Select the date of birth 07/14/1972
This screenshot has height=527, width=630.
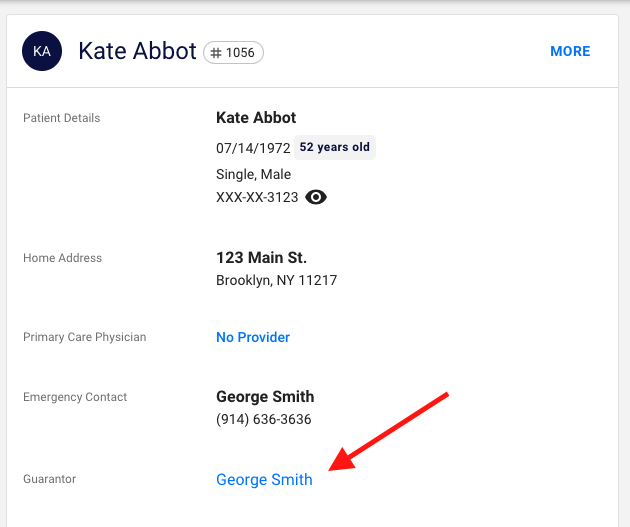tap(253, 148)
